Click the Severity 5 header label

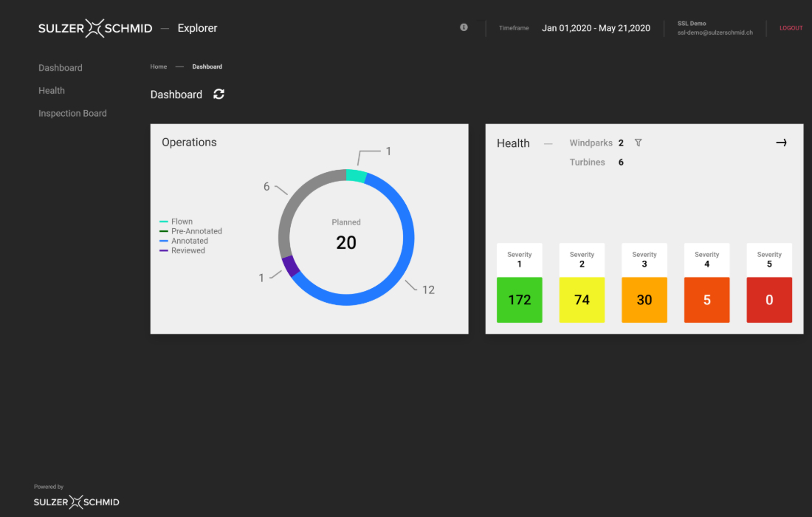coord(769,259)
